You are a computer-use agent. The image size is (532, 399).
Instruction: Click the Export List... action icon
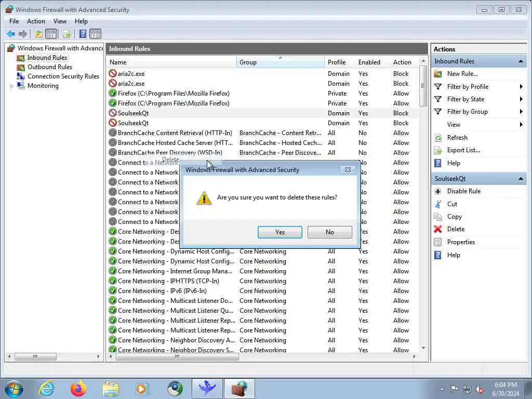click(438, 150)
